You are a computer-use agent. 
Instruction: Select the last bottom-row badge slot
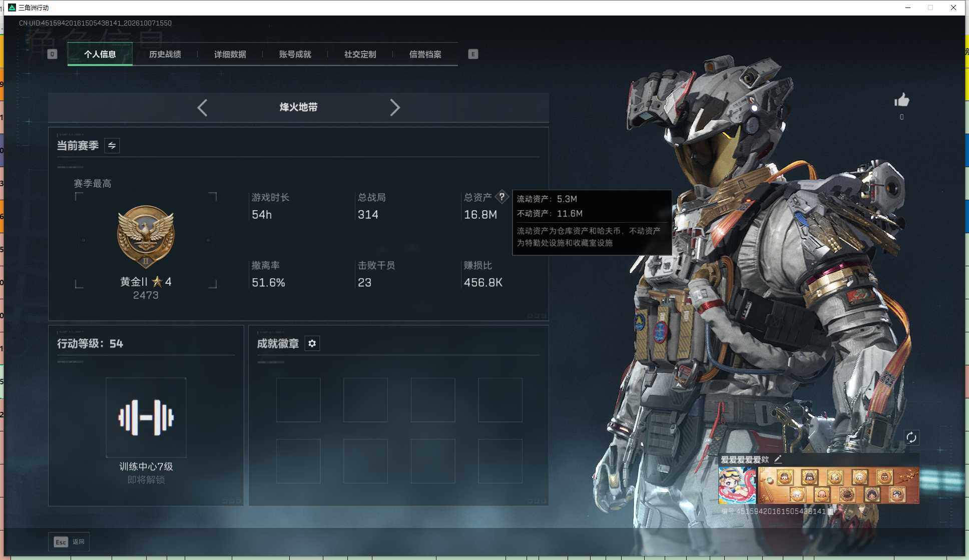click(500, 461)
